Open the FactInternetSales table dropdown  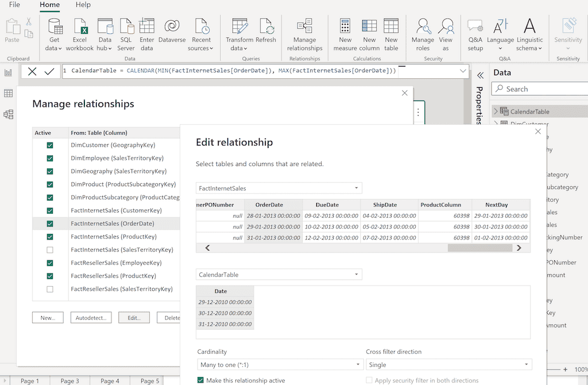pos(279,188)
